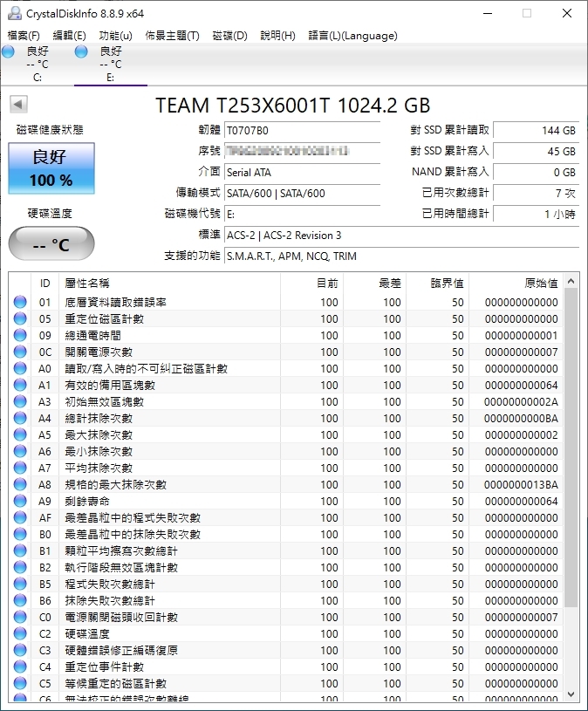
Task: Click the attribute list scroll up arrow
Action: click(x=571, y=282)
